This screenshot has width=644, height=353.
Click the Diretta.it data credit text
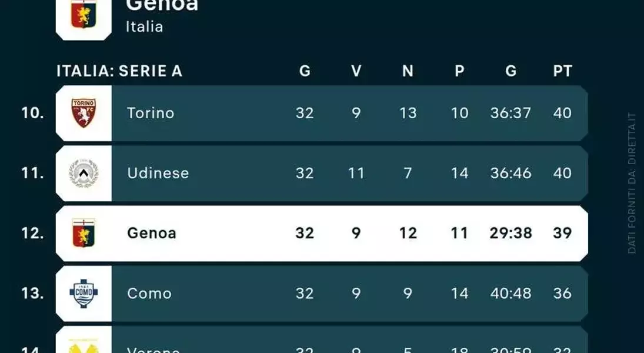coord(632,183)
